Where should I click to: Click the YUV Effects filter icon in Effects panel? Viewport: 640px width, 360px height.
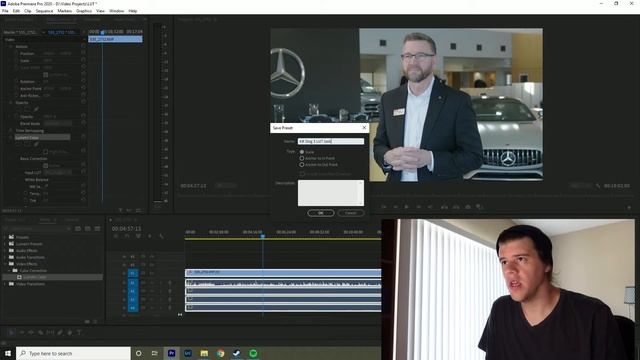coord(97,229)
